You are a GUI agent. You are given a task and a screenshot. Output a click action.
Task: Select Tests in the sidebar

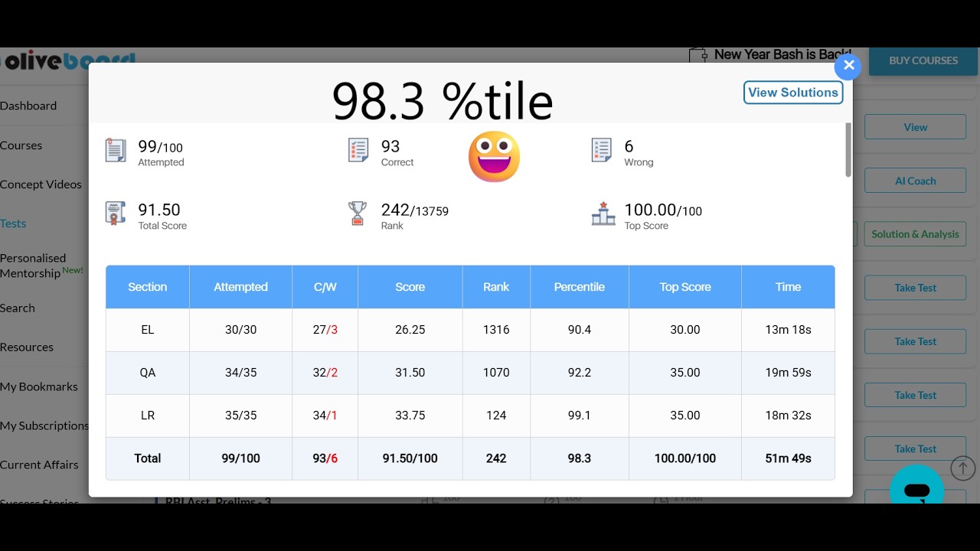point(13,223)
